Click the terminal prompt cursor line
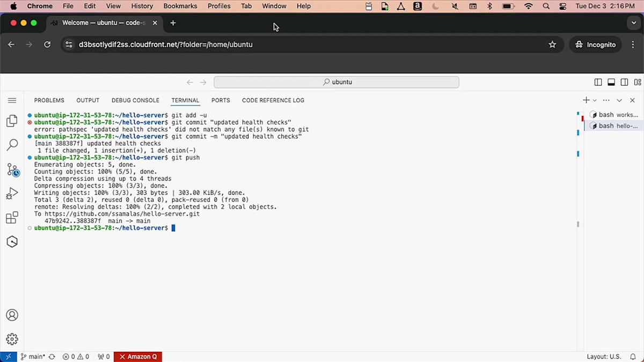This screenshot has width=644, height=362. (105, 228)
